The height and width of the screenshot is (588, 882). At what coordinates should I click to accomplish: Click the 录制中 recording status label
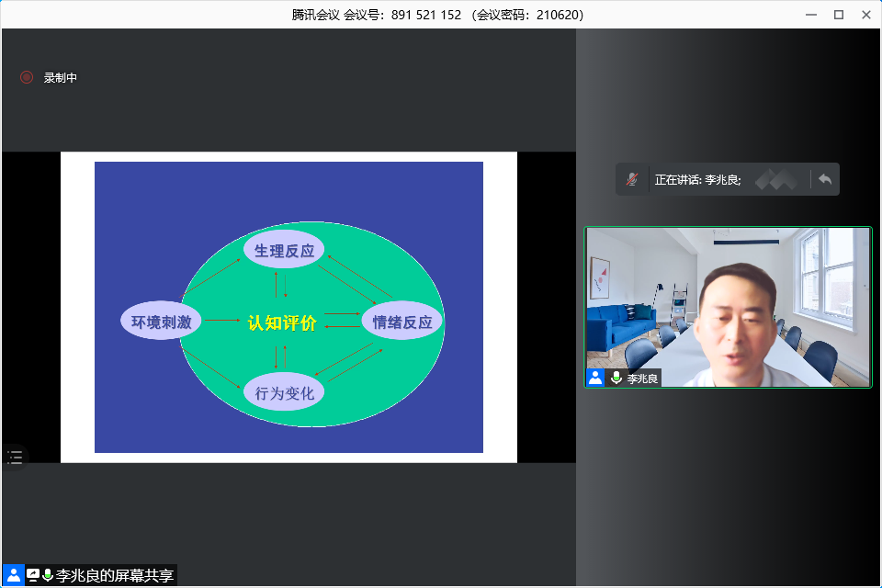61,78
